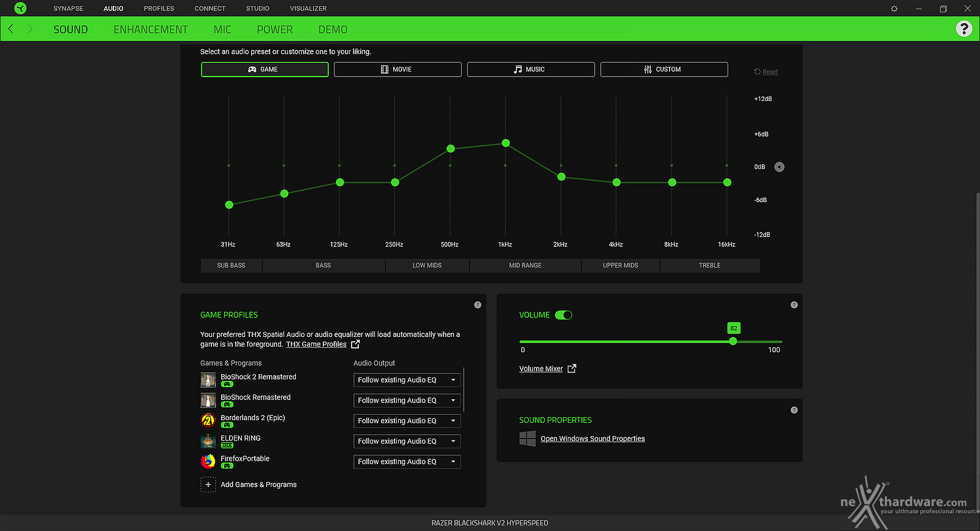The width and height of the screenshot is (980, 531).
Task: Switch to the SYNAPSE top menu
Action: click(68, 9)
